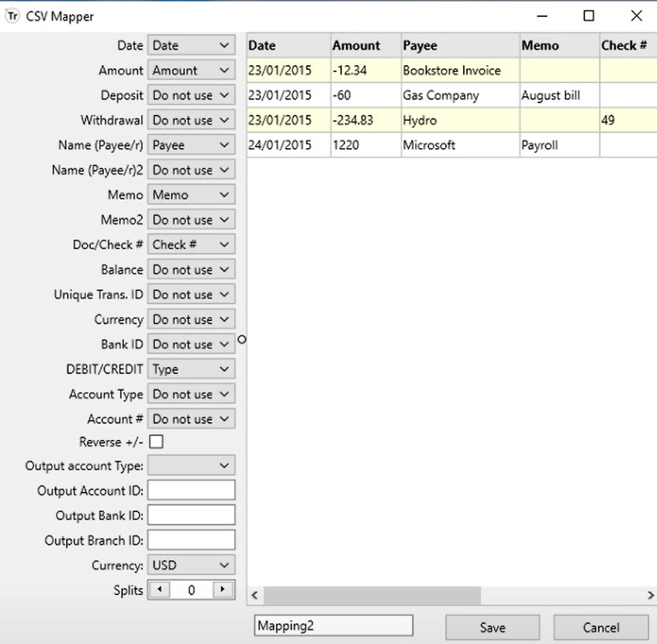Increase Splits with the right arrow
Screen dimensions: 657x644
tap(223, 590)
